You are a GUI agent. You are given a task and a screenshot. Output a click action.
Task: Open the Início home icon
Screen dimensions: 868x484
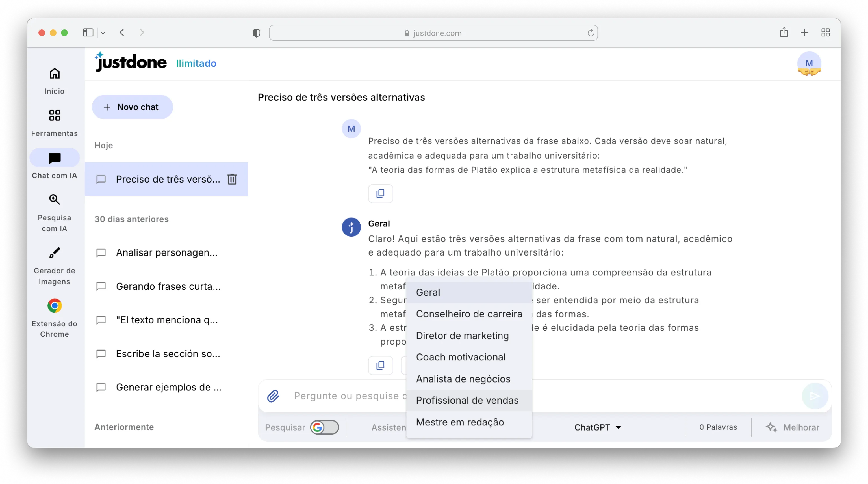point(54,74)
